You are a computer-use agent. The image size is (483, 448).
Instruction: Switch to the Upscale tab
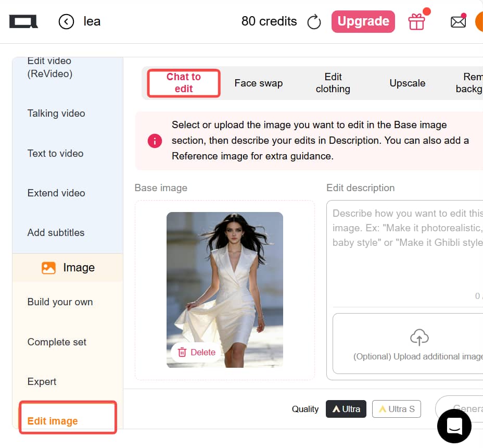pyautogui.click(x=408, y=83)
